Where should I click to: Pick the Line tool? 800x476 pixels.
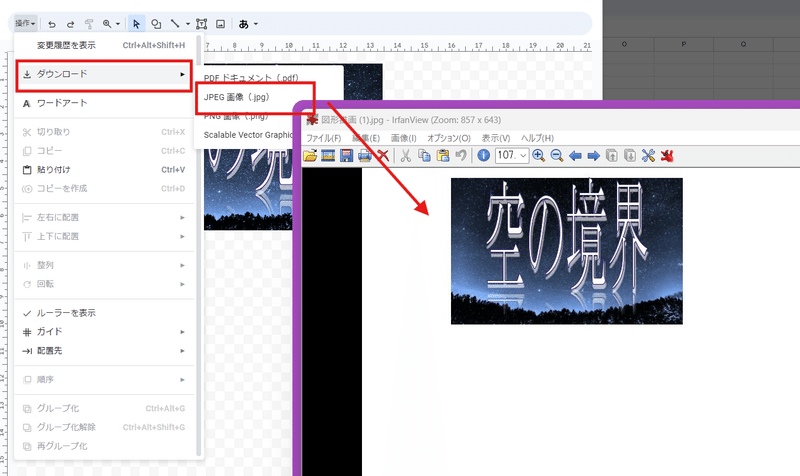click(175, 24)
